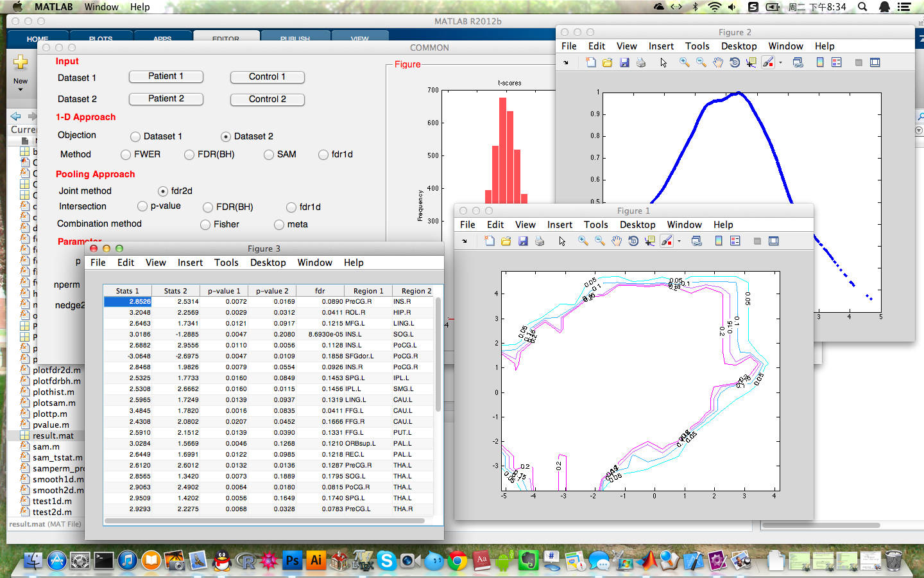Click the Data Cursor tool in Figure 1
924x578 pixels.
click(x=649, y=241)
